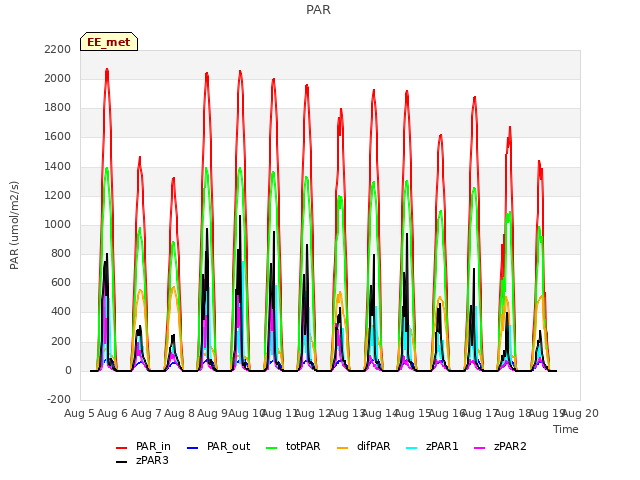Toggle the totPAR legend entry

(x=293, y=447)
